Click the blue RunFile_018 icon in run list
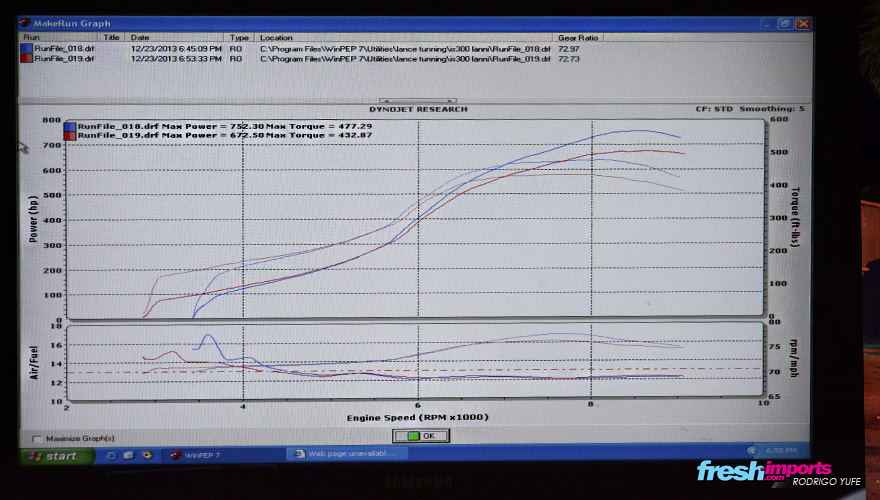 [27, 48]
